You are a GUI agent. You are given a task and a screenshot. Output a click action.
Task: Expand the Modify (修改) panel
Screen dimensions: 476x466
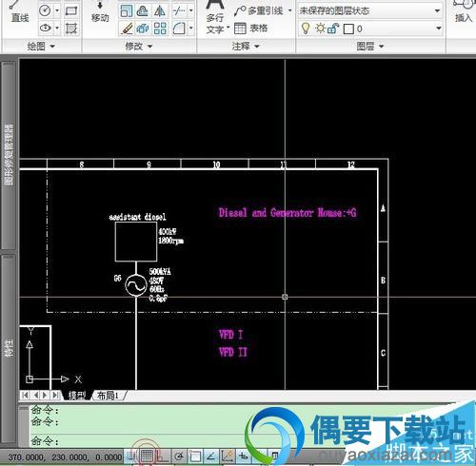[x=139, y=47]
